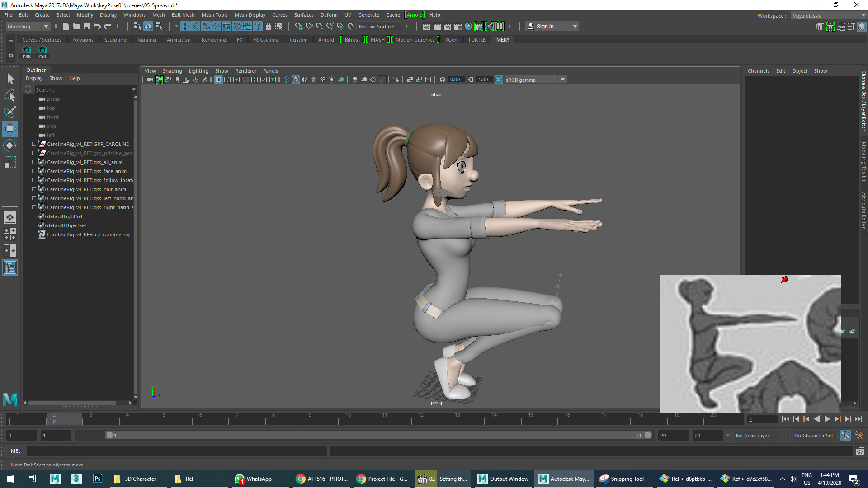The width and height of the screenshot is (868, 488).
Task: Click the Lasso selection tool icon
Action: coord(10,96)
